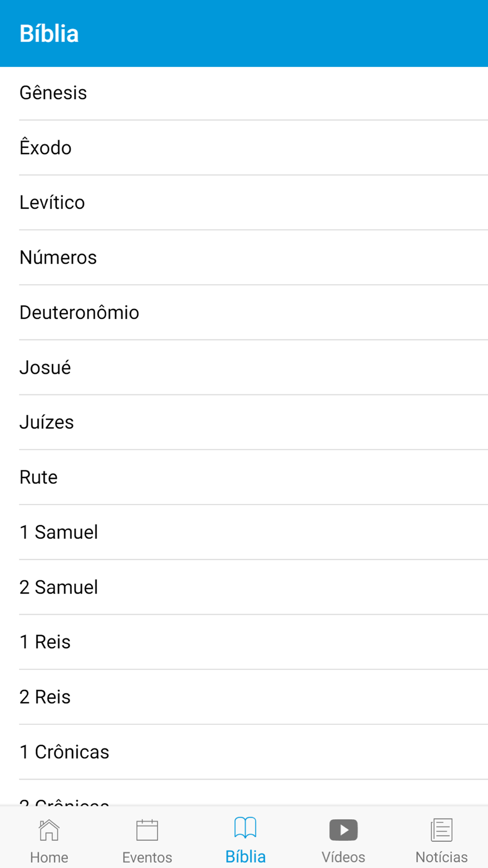Open 1 Reis book
488x868 pixels.
244,642
